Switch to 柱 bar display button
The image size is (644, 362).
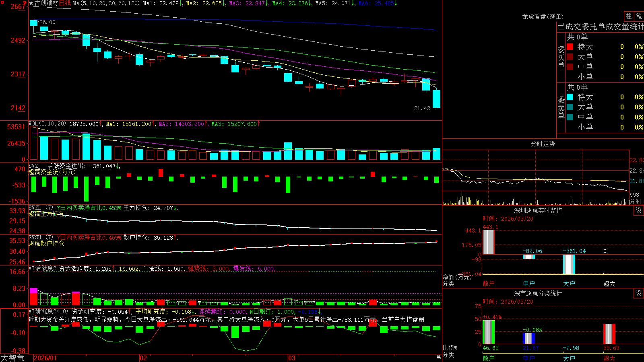point(629,16)
